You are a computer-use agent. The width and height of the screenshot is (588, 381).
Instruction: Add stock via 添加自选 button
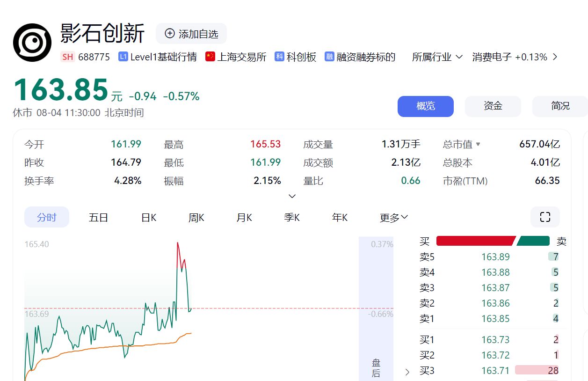pos(191,34)
